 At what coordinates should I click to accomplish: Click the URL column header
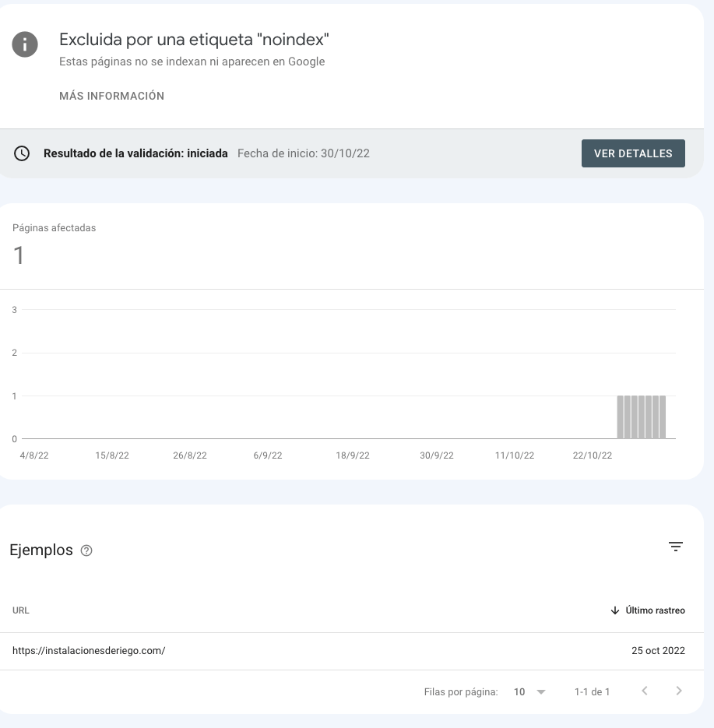21,610
